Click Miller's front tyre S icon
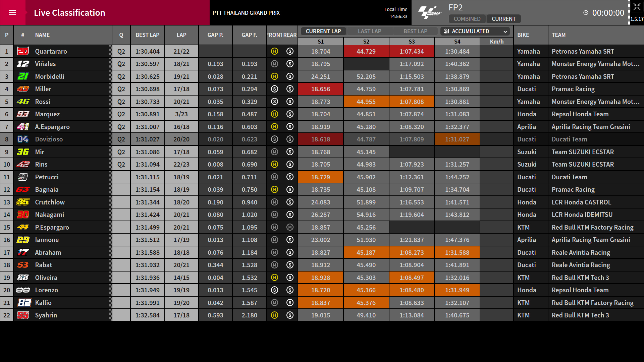Viewport: 644px width, 362px height. click(x=274, y=89)
